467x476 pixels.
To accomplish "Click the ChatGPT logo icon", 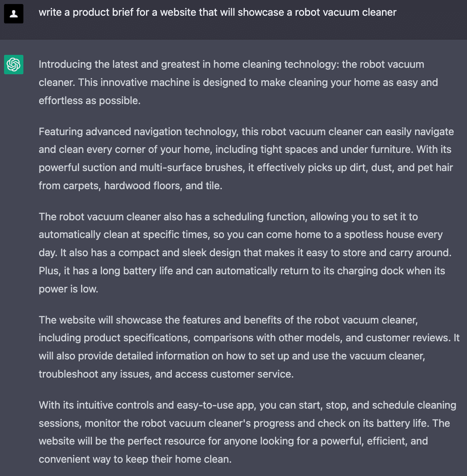I will tap(14, 65).
